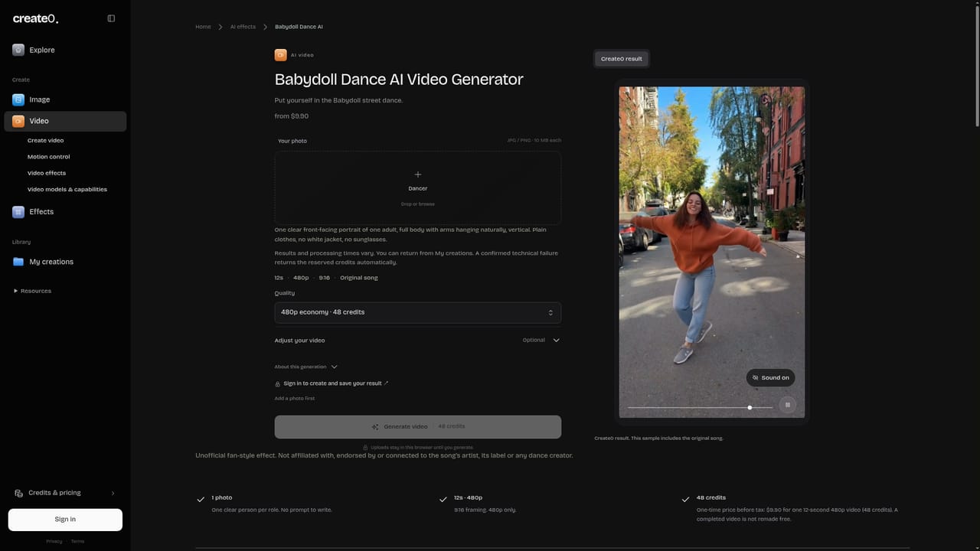Image resolution: width=980 pixels, height=551 pixels.
Task: Click the 'from $9.90' price text
Action: [292, 116]
